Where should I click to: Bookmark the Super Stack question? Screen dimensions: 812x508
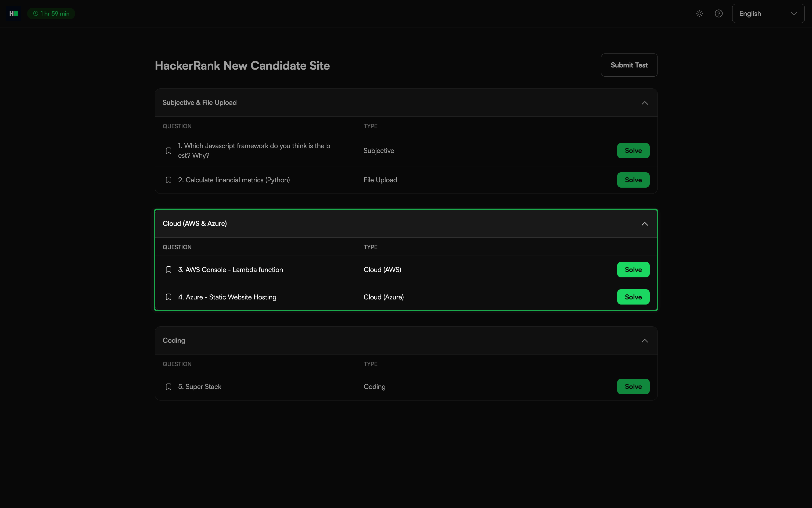click(168, 387)
